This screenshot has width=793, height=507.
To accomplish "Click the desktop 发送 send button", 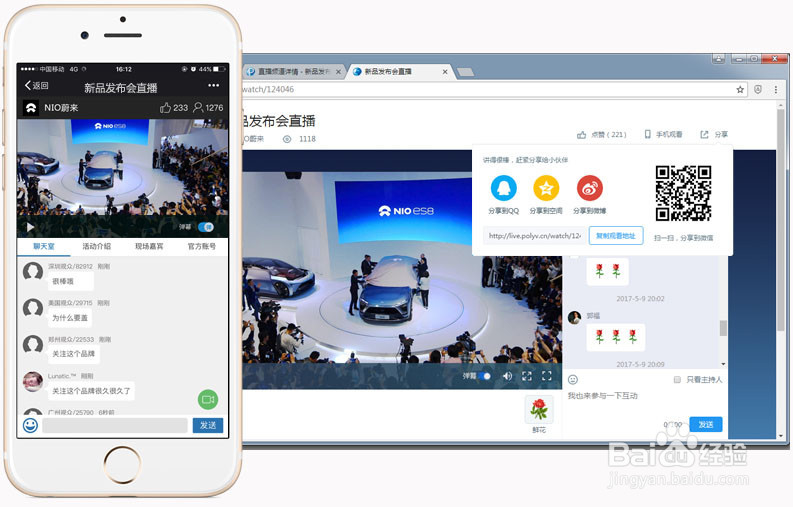I will click(x=706, y=425).
